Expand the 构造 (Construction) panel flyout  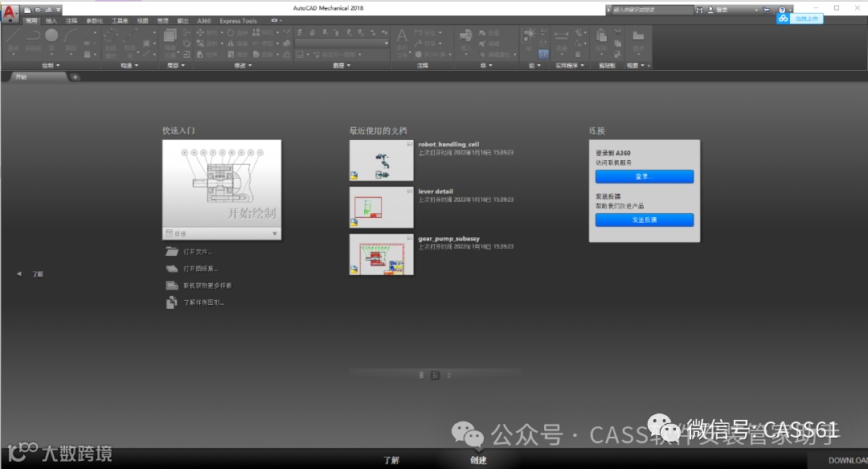pos(129,65)
